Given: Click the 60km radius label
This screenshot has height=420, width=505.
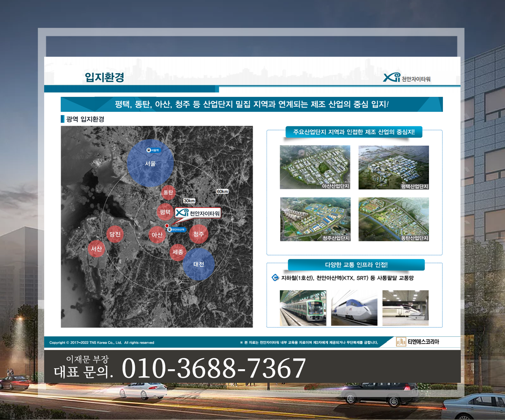Looking at the screenshot, I should [223, 192].
